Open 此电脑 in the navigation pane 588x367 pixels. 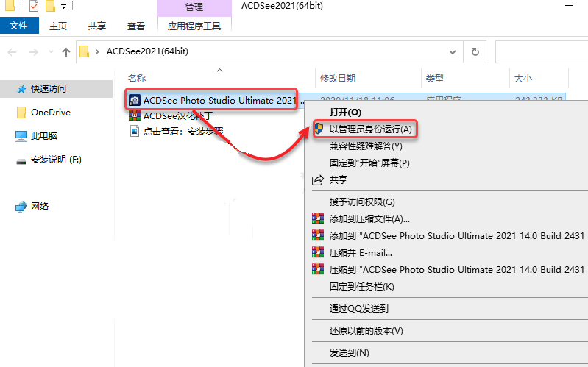pos(44,136)
